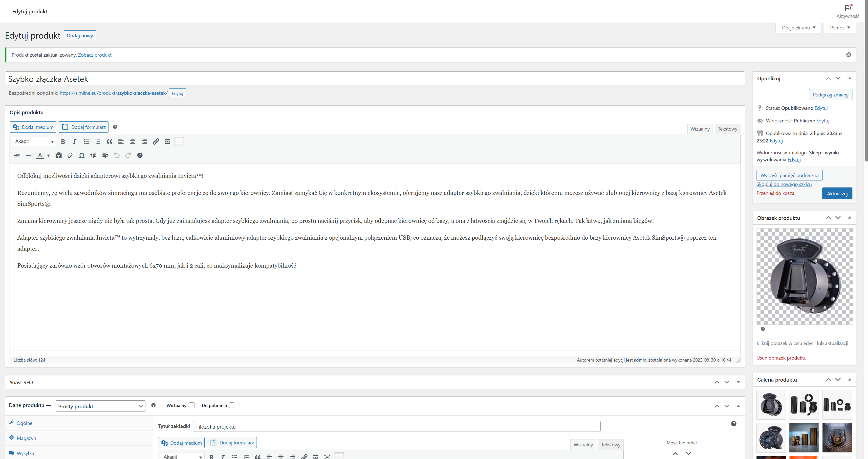
Task: Insert a bulleted list
Action: tap(86, 141)
